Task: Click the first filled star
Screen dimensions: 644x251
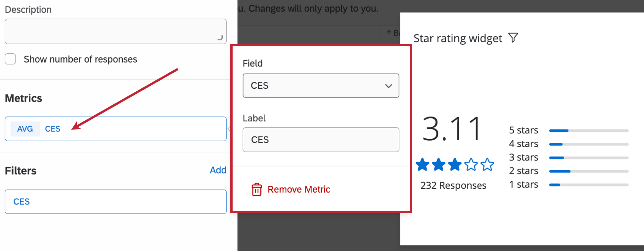Action: [x=422, y=165]
